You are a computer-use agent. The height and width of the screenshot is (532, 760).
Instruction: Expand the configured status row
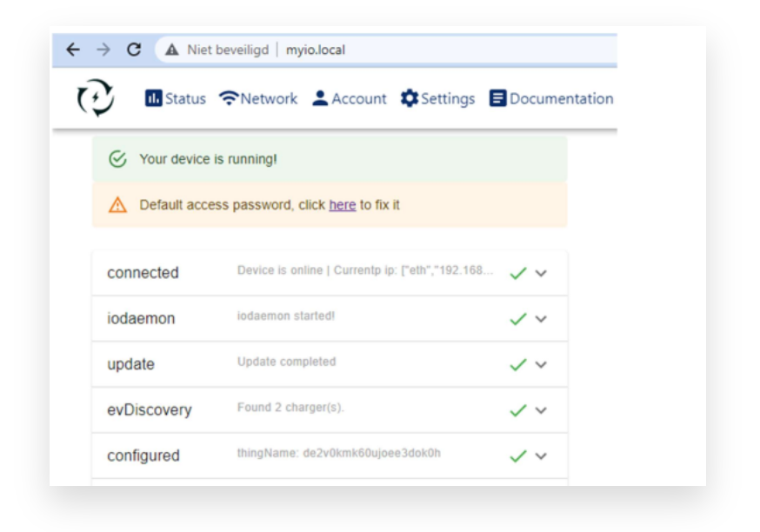tap(541, 456)
